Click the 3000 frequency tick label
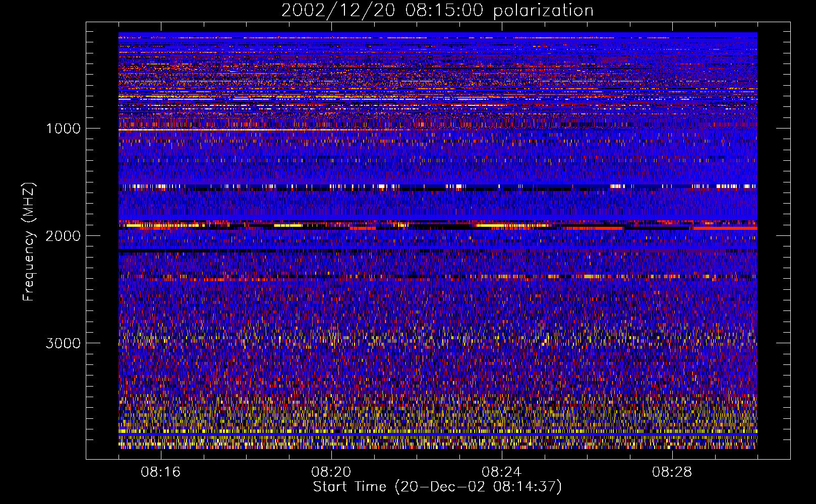Image resolution: width=816 pixels, height=504 pixels. 63,343
